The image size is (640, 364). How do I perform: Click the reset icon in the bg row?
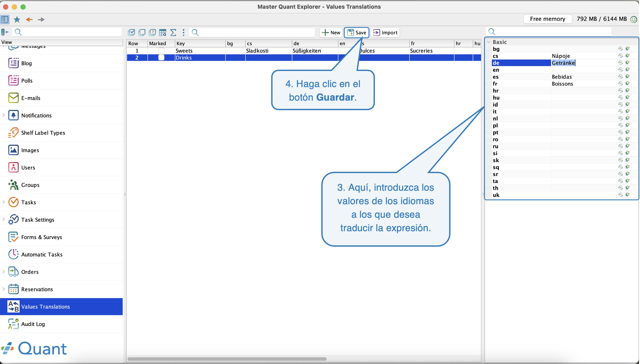pos(621,49)
